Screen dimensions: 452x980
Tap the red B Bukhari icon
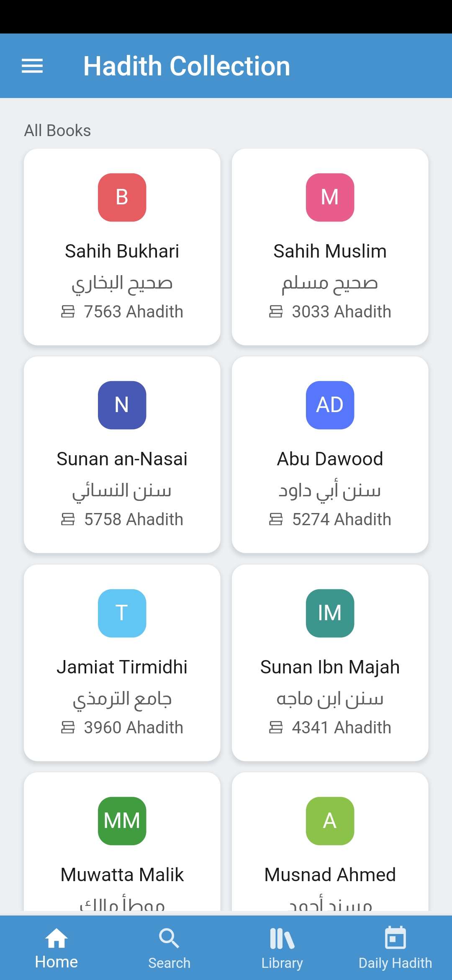click(122, 197)
